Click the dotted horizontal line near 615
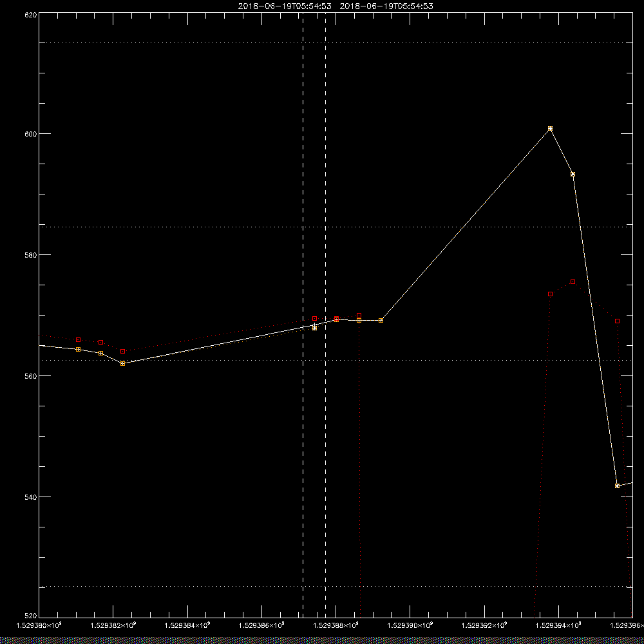Viewport: 644px width, 644px height. coord(336,43)
